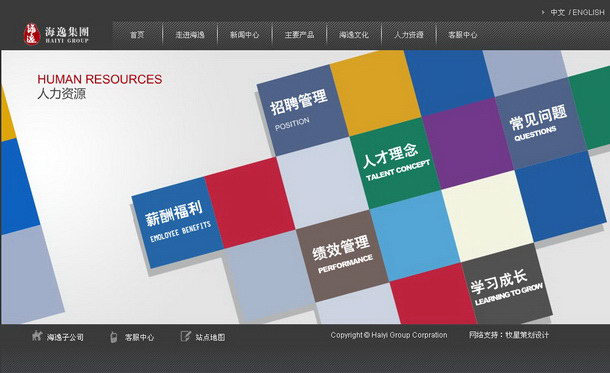Click the 站点地图 footer link
The image size is (610, 373).
(210, 337)
